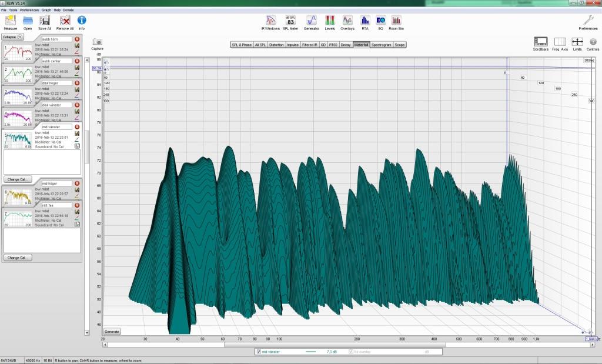Click the Generate waterfall button
Viewport: 602px width, 364px height.
pyautogui.click(x=112, y=332)
